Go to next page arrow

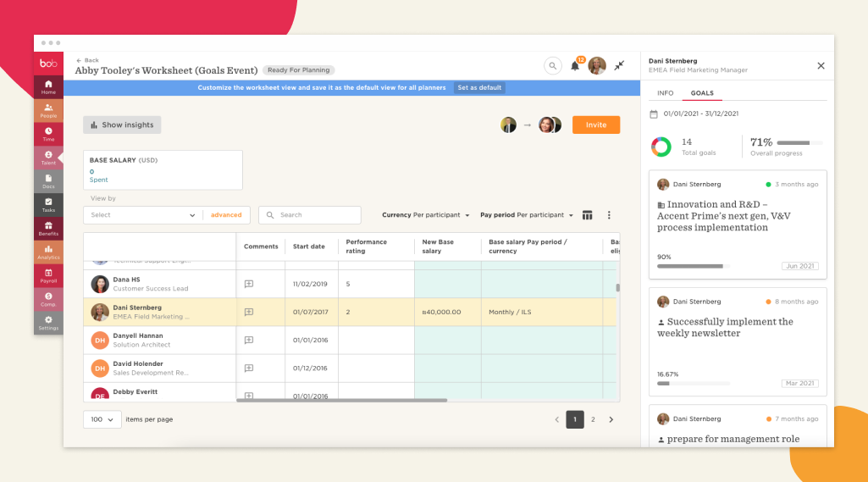click(x=611, y=419)
